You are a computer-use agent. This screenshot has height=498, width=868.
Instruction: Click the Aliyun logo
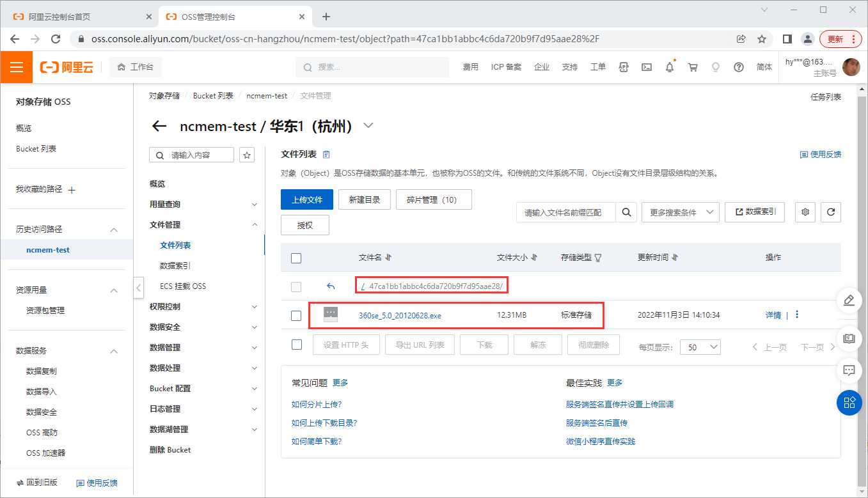click(67, 67)
